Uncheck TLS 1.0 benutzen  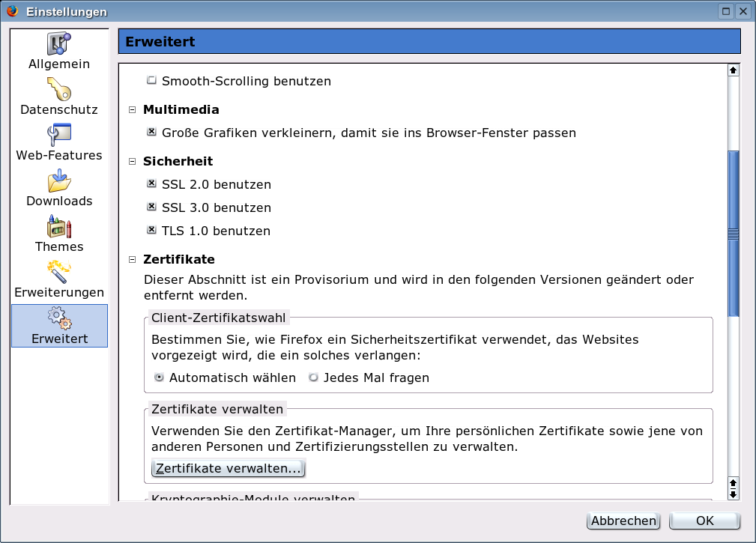pos(151,230)
